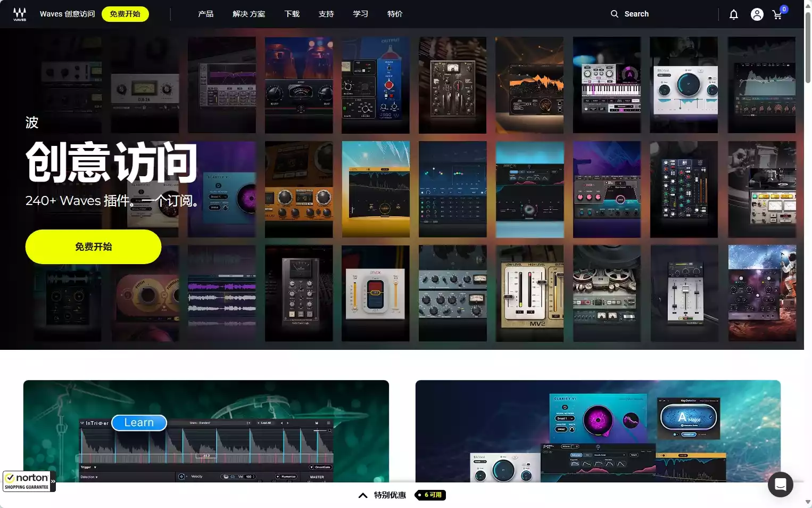Click the astronaut space plugin thumbnail
The width and height of the screenshot is (812, 508).
pyautogui.click(x=762, y=293)
